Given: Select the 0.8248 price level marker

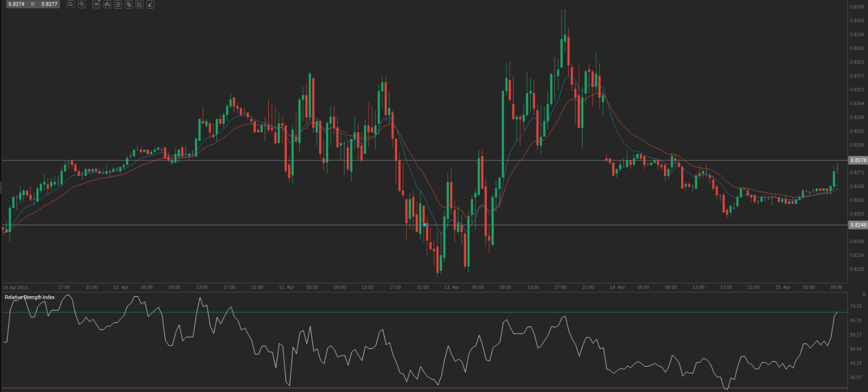Looking at the screenshot, I should [858, 225].
